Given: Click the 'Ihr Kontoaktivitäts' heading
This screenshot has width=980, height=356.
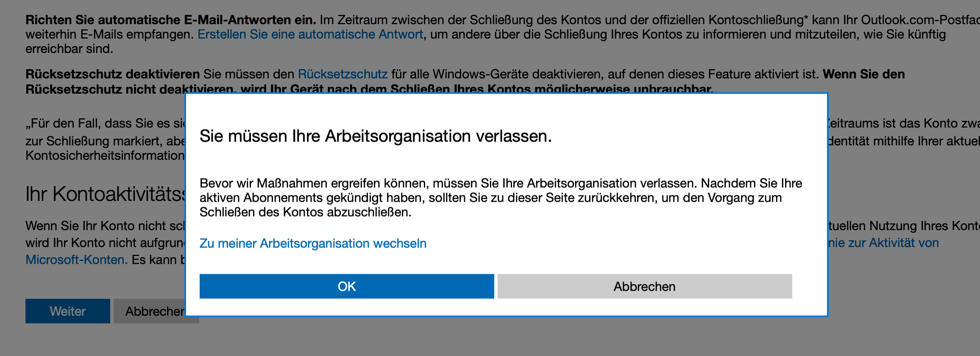Looking at the screenshot, I should pyautogui.click(x=106, y=194).
